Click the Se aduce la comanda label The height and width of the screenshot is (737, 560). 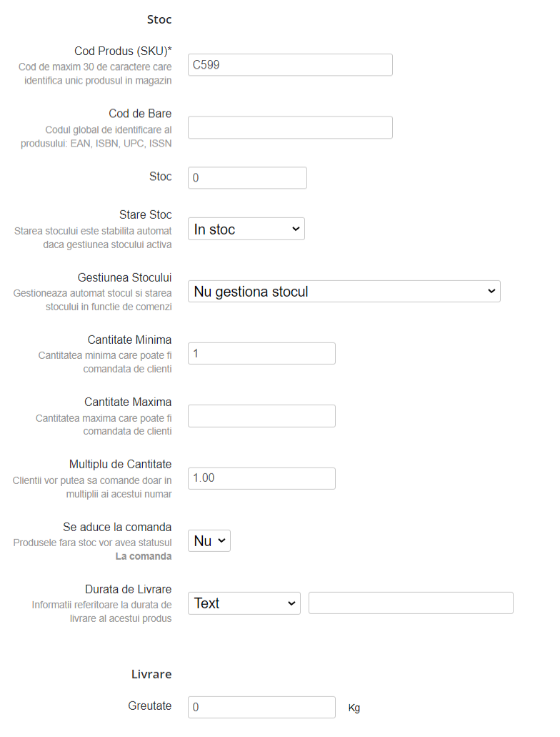click(x=117, y=528)
